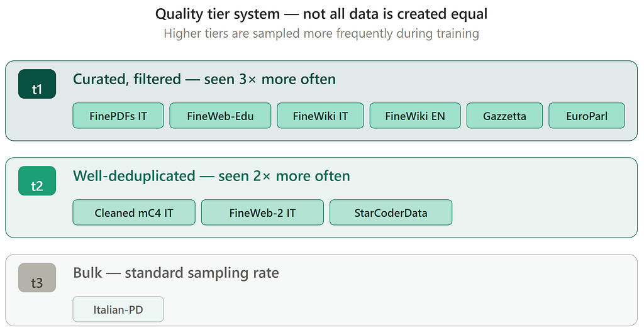This screenshot has width=644, height=335.
Task: Select the FineWeb-2 IT chip
Action: (262, 212)
